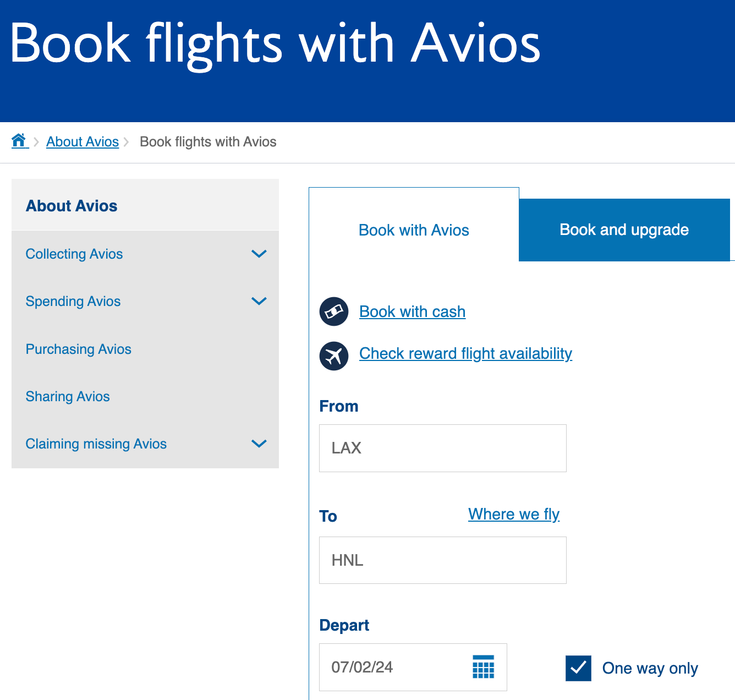Click the From field showing LAX
This screenshot has width=735, height=700.
(442, 448)
